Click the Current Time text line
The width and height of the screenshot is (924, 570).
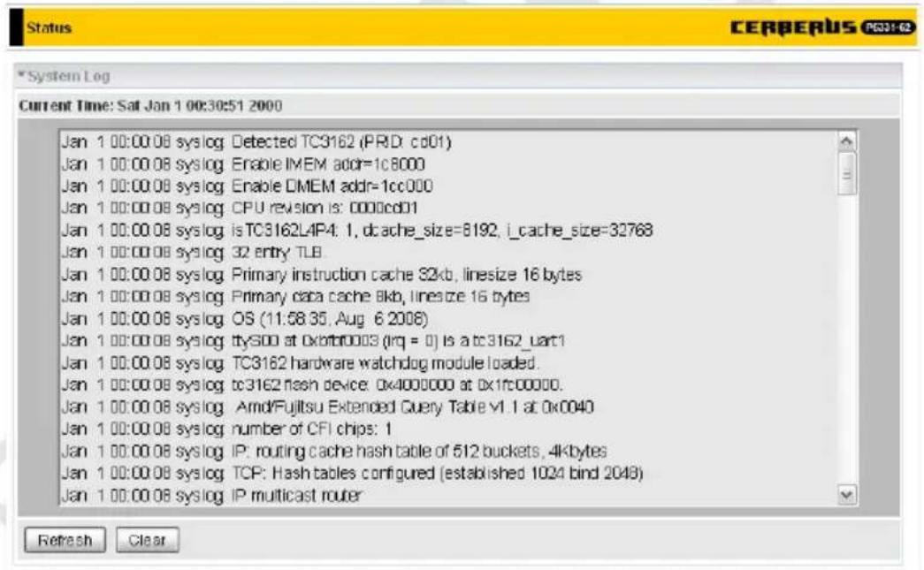151,106
